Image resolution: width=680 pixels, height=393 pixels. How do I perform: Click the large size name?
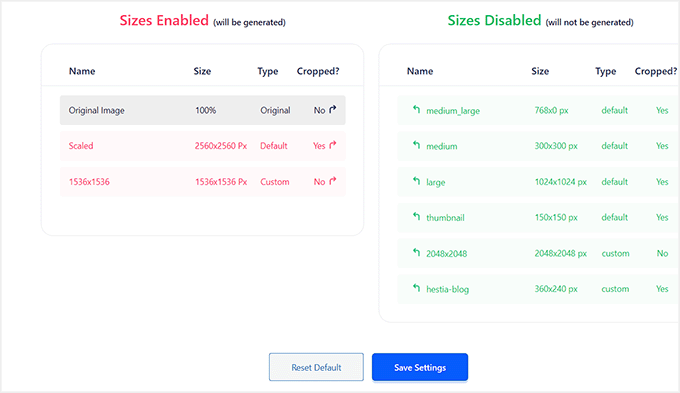435,182
